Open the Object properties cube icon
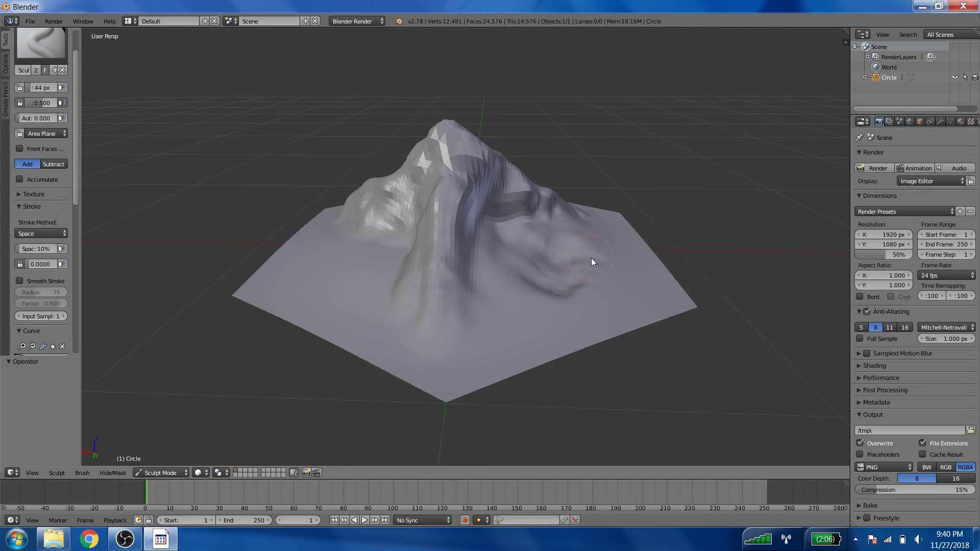The width and height of the screenshot is (980, 551). tap(920, 122)
